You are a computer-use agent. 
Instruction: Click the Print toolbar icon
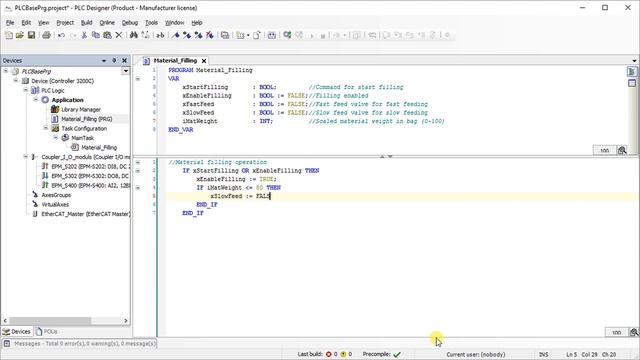(x=46, y=36)
